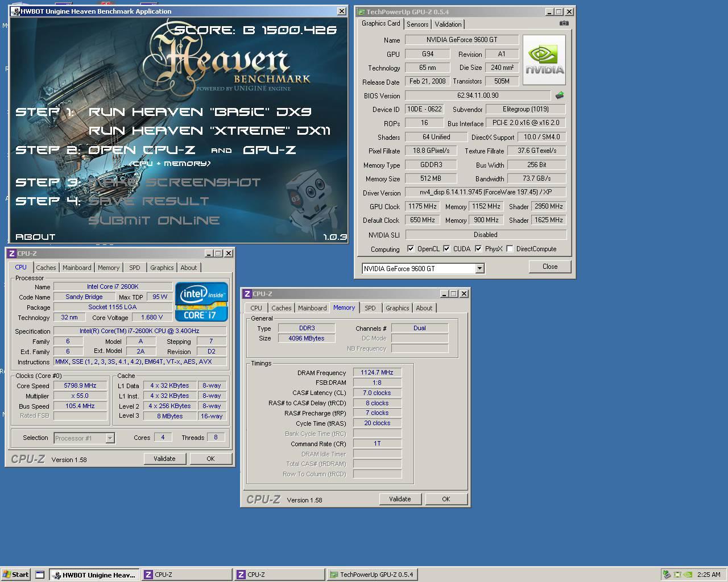The width and height of the screenshot is (728, 582).
Task: Click the GPU Name field "NVIDIA GeForce 9600 GT"
Action: 462,40
